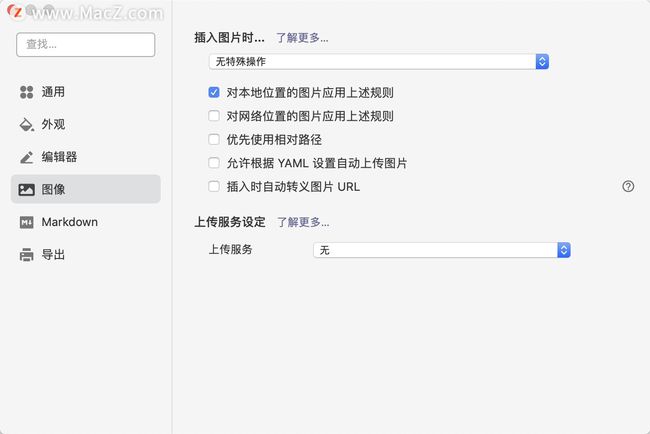Click the question mark help icon
This screenshot has width=650, height=434.
click(x=628, y=186)
